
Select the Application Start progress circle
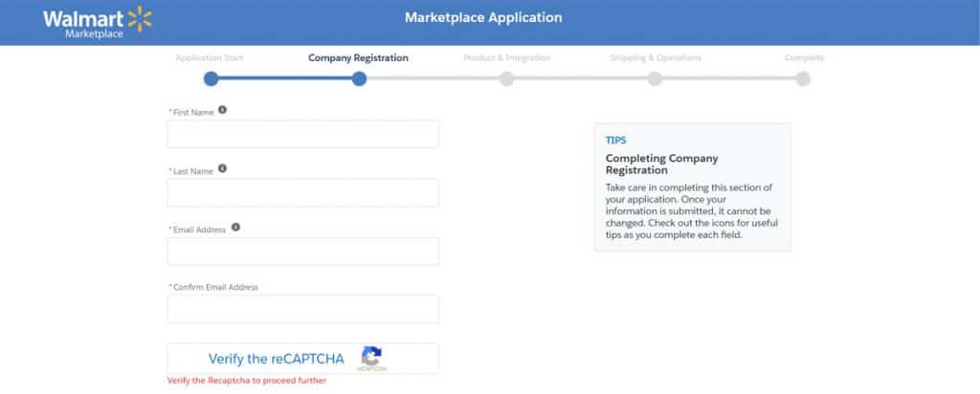point(212,79)
